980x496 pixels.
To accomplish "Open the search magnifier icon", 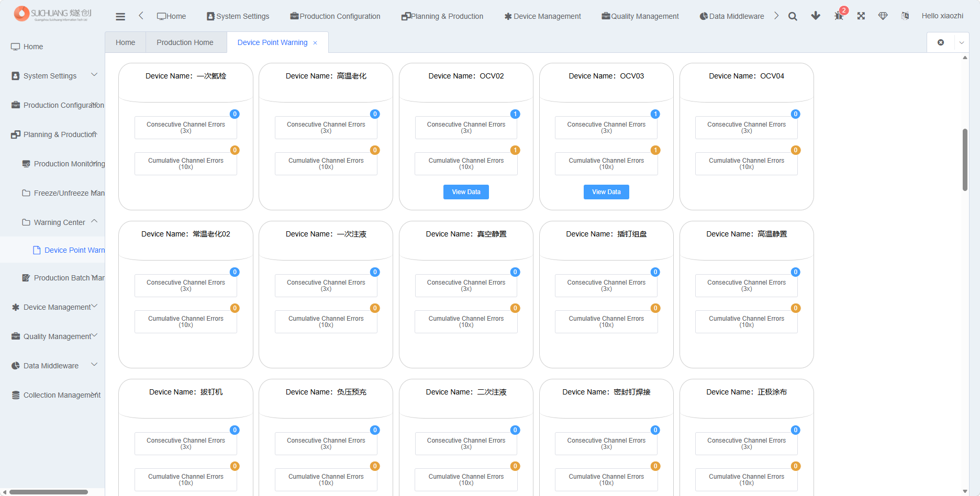I will point(793,16).
